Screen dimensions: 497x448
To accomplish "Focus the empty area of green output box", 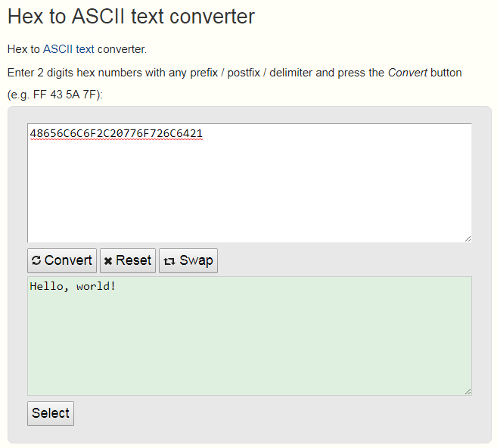I will [250, 348].
